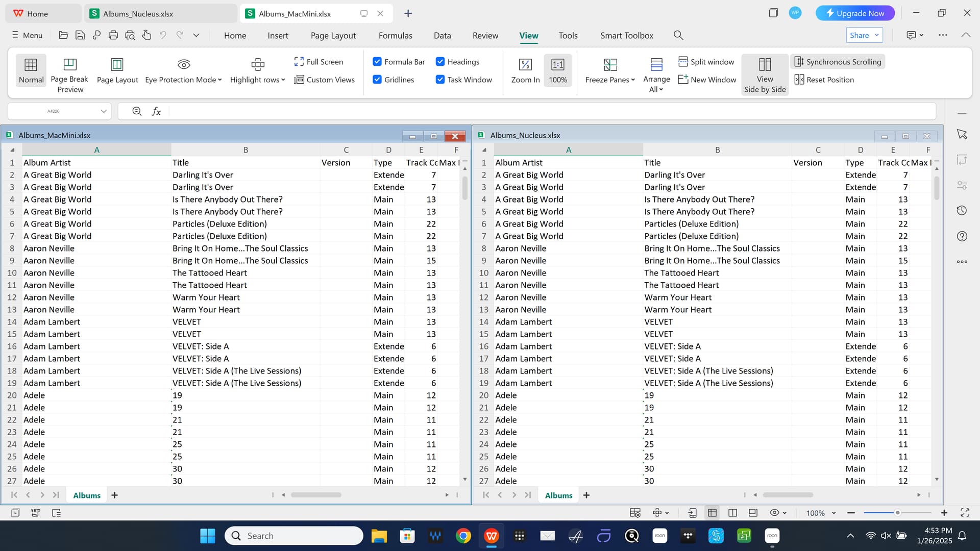
Task: Uncheck the Formula Bar checkbox
Action: 377,62
